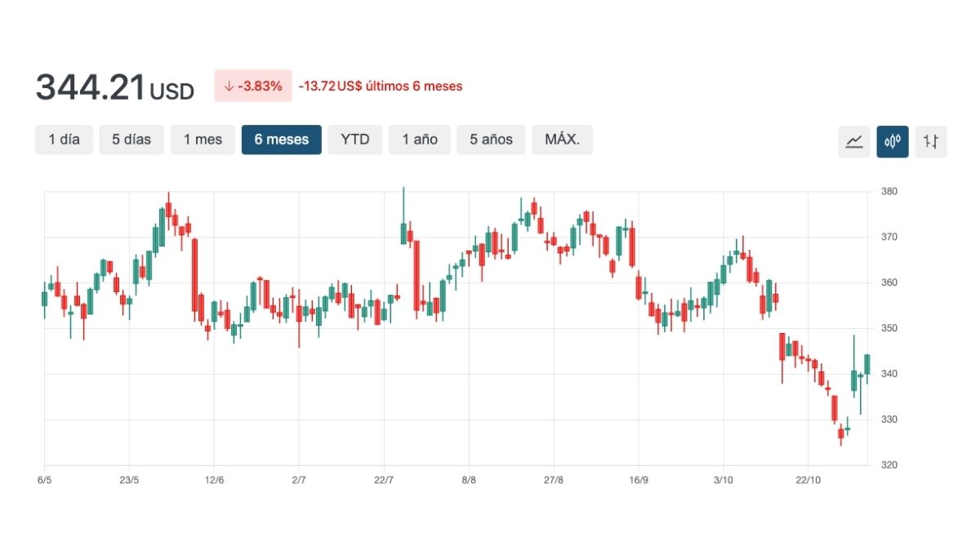Click the active "6 meses" range tab
This screenshot has height=551, width=980.
(281, 140)
